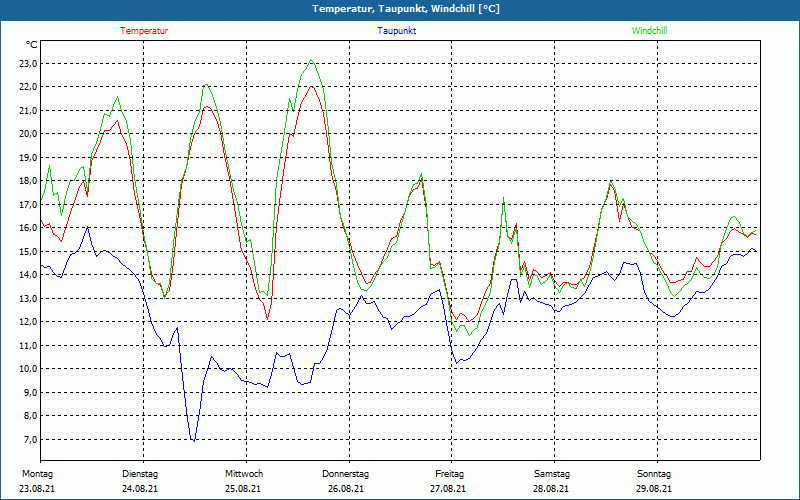This screenshot has height=500, width=800.
Task: Click the date 28.08.21
Action: 551,489
